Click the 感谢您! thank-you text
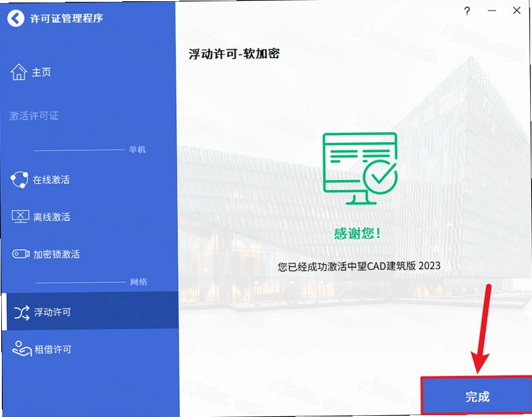The image size is (532, 417). pyautogui.click(x=357, y=233)
